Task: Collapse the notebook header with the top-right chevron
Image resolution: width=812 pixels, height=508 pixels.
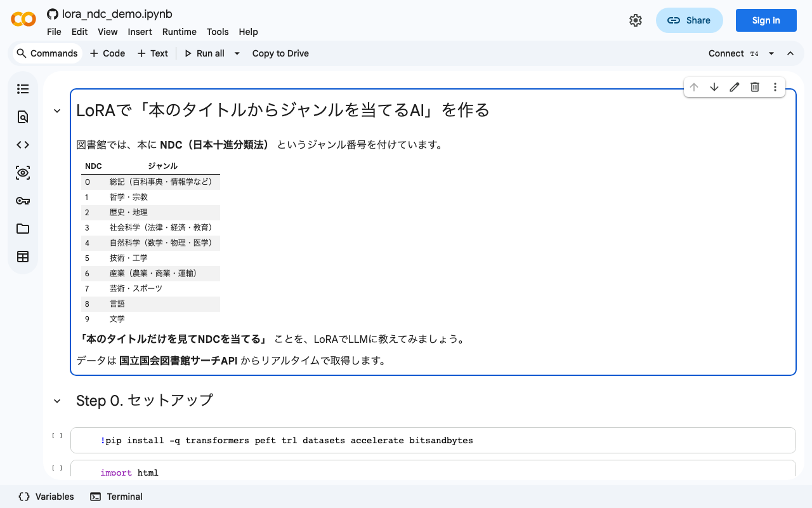Action: pyautogui.click(x=790, y=53)
